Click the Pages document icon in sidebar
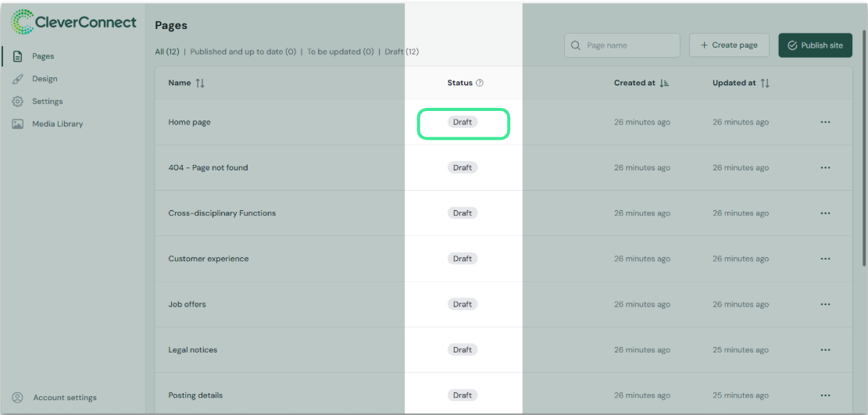This screenshot has height=415, width=868. click(x=17, y=56)
